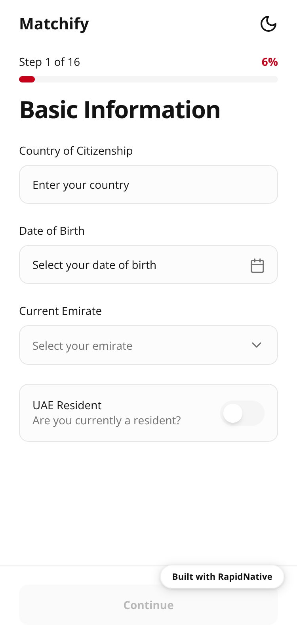Click the Date of Birth label
Viewport: 297px width, 644px height.
click(x=52, y=231)
